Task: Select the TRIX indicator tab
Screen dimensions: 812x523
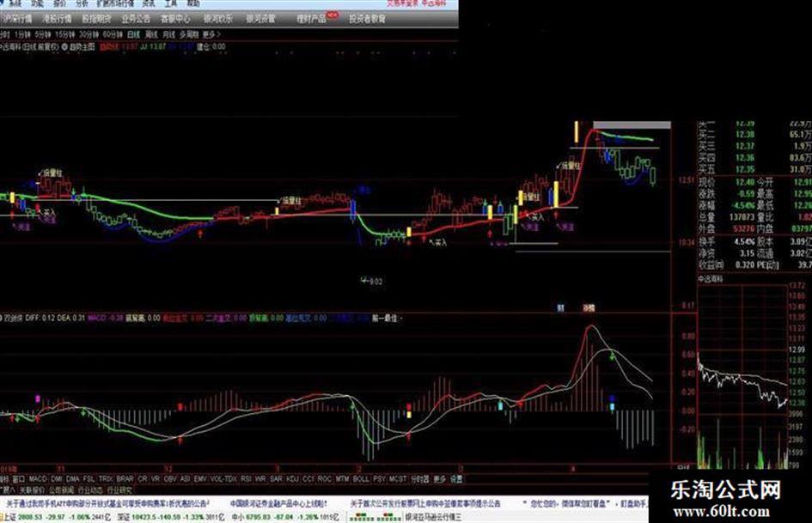Action: coord(106,479)
